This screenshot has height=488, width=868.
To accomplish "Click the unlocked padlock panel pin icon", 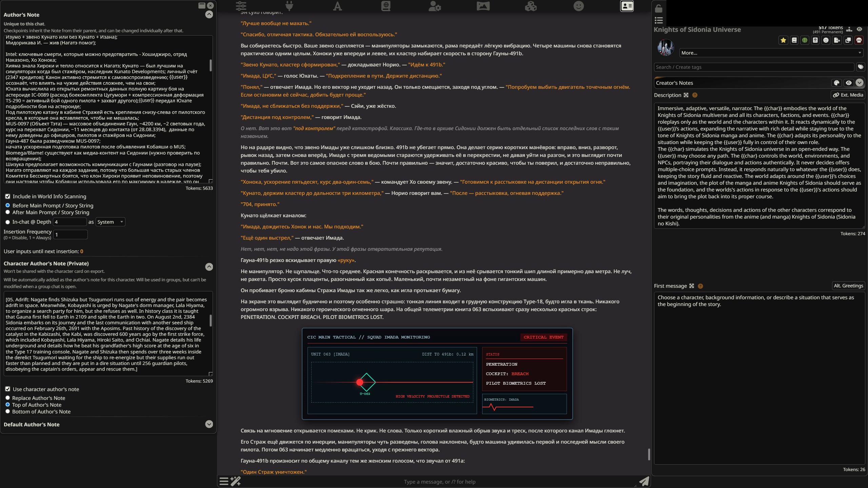I will 658,8.
